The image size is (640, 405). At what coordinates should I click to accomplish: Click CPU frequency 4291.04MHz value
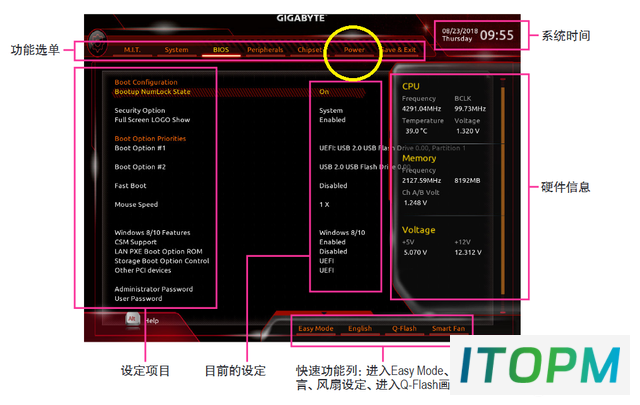pyautogui.click(x=421, y=109)
